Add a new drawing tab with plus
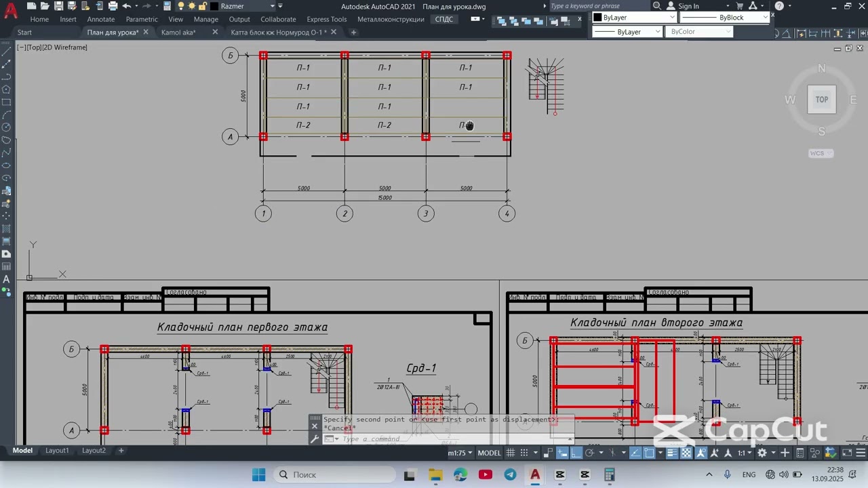Image resolution: width=868 pixels, height=488 pixels. [353, 32]
